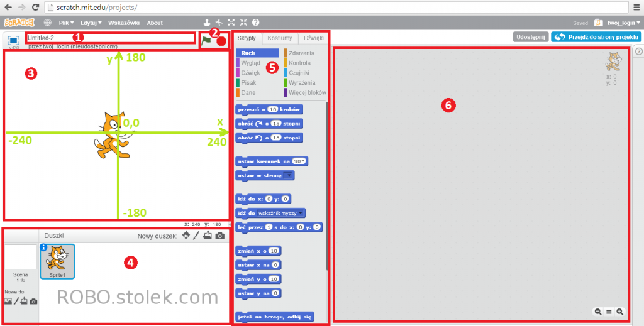Click the green flag to start the project
644x326 pixels.
click(x=206, y=40)
